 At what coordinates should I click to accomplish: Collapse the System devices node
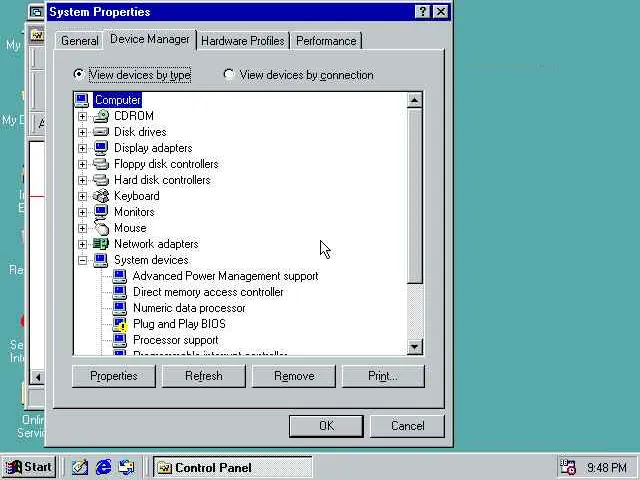[82, 260]
